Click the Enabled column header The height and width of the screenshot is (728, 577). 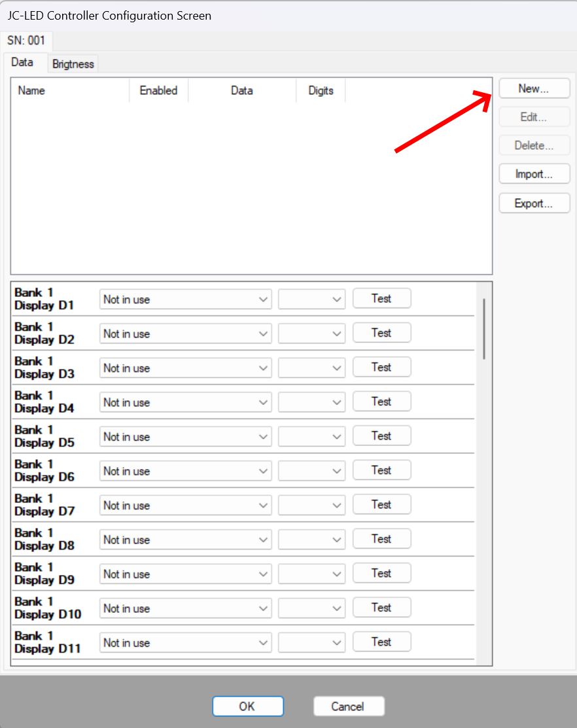coord(158,91)
